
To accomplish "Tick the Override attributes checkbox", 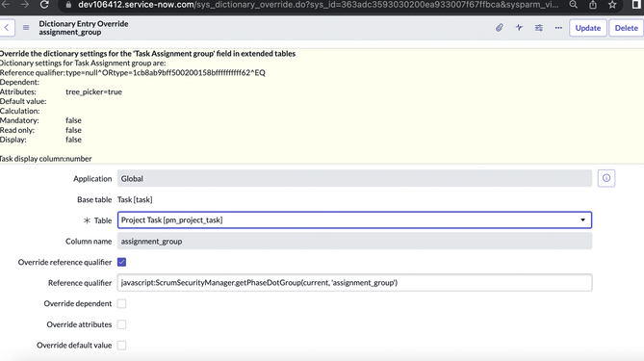I will tap(121, 324).
